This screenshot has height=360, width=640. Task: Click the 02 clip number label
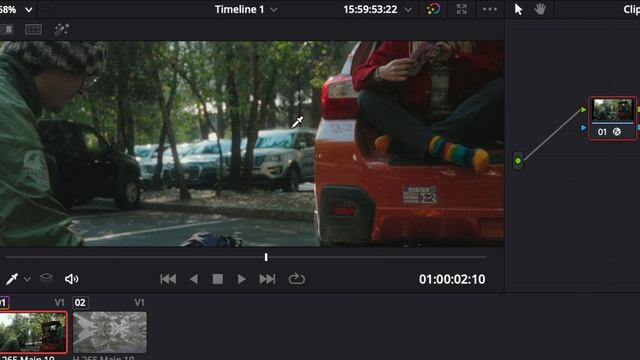[x=80, y=302]
